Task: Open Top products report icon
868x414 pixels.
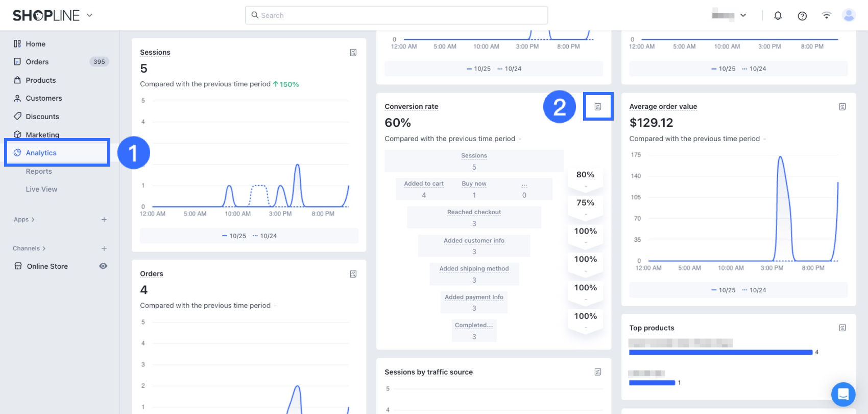Action: tap(842, 328)
